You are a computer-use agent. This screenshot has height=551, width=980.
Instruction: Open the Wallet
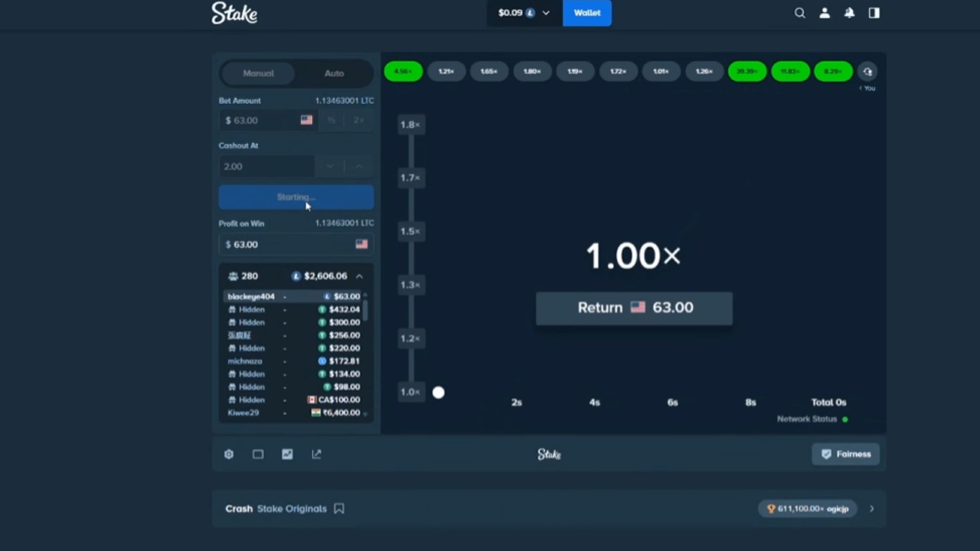586,13
